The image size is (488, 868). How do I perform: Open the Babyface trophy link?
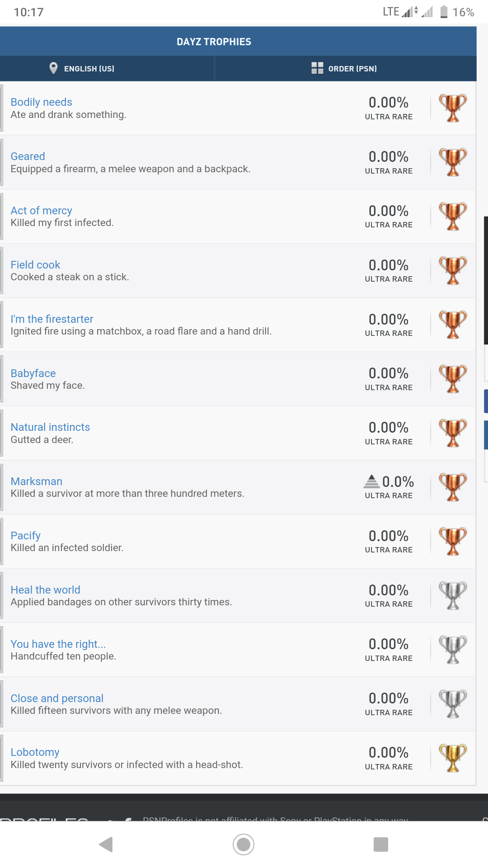point(33,373)
